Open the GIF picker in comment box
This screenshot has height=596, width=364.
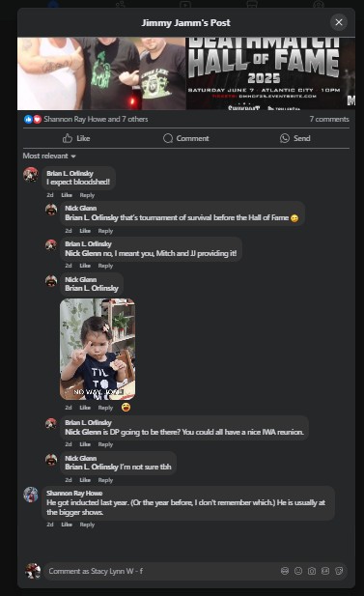[x=325, y=571]
